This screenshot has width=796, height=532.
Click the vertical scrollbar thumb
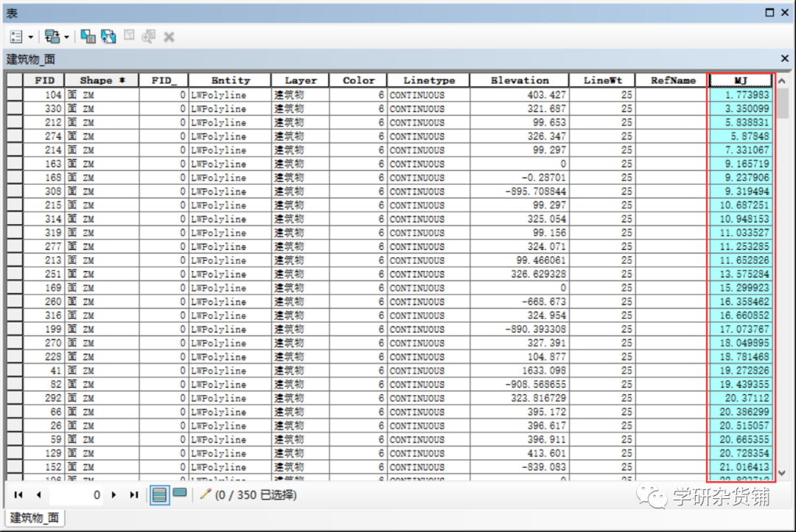[782, 103]
